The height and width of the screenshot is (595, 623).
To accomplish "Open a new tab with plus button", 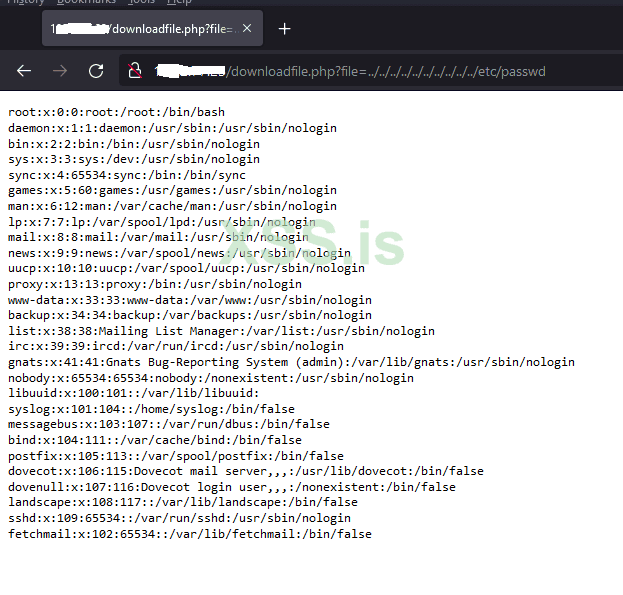I will [x=284, y=29].
